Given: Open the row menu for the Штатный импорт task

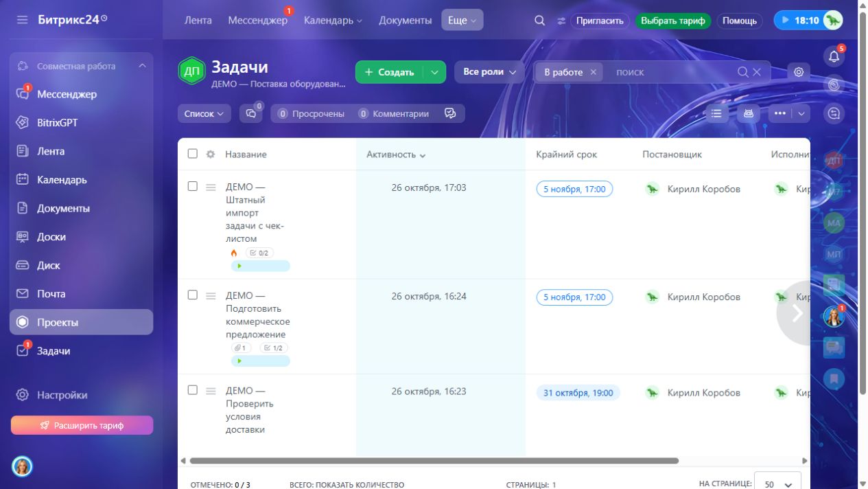Looking at the screenshot, I should click(211, 187).
